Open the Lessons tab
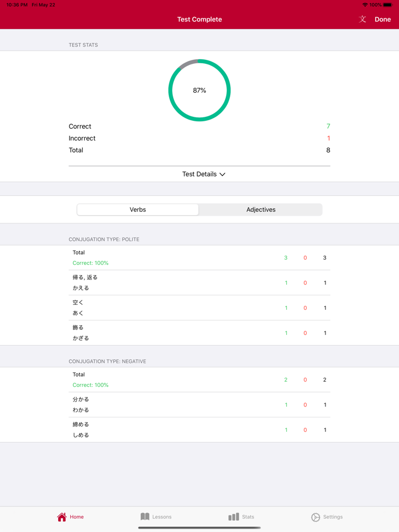 pyautogui.click(x=156, y=517)
